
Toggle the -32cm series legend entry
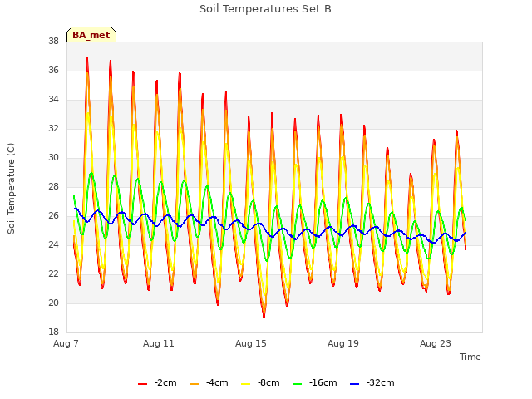[x=372, y=383]
